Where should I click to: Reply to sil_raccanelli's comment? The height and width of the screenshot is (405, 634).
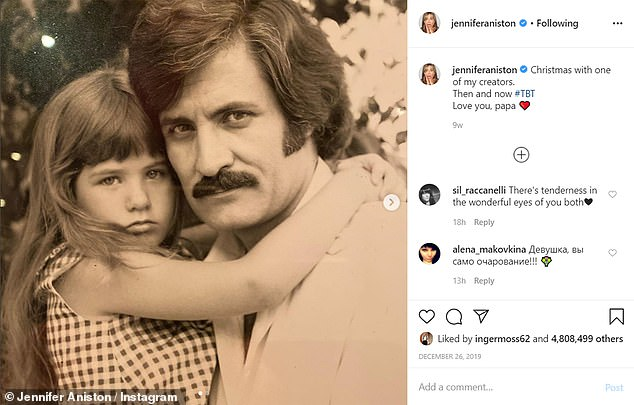click(x=484, y=222)
